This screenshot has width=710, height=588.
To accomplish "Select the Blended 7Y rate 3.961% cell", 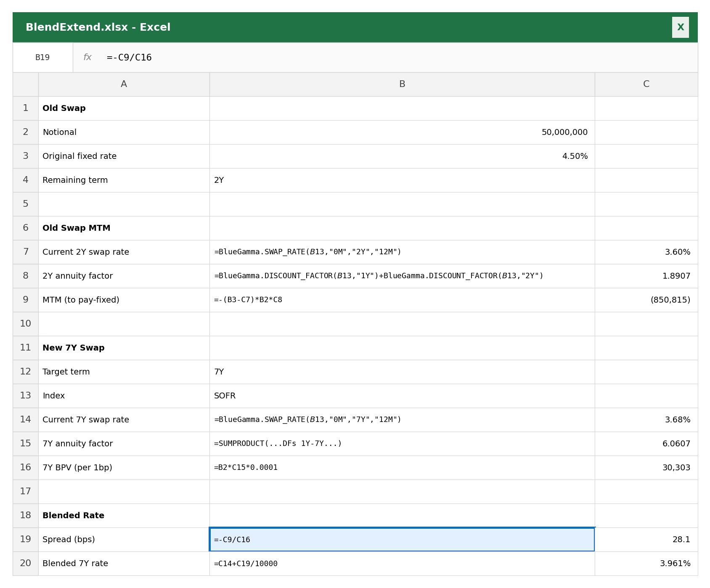I will 646,563.
